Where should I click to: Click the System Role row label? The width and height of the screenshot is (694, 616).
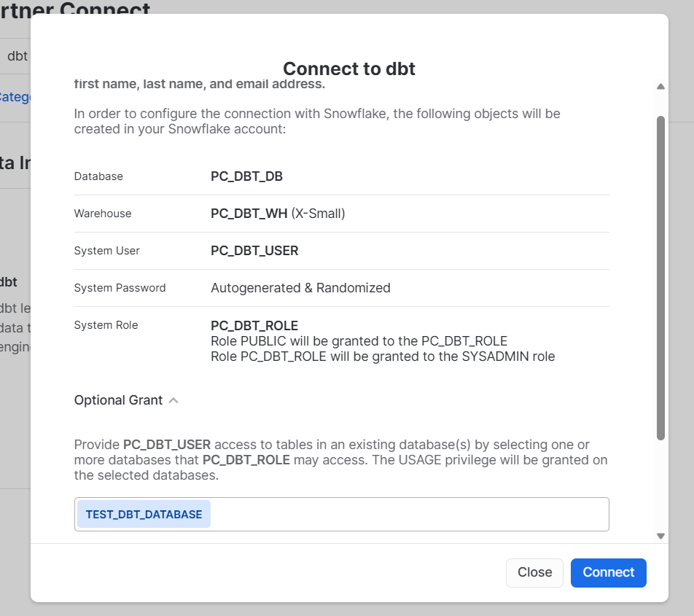[106, 325]
